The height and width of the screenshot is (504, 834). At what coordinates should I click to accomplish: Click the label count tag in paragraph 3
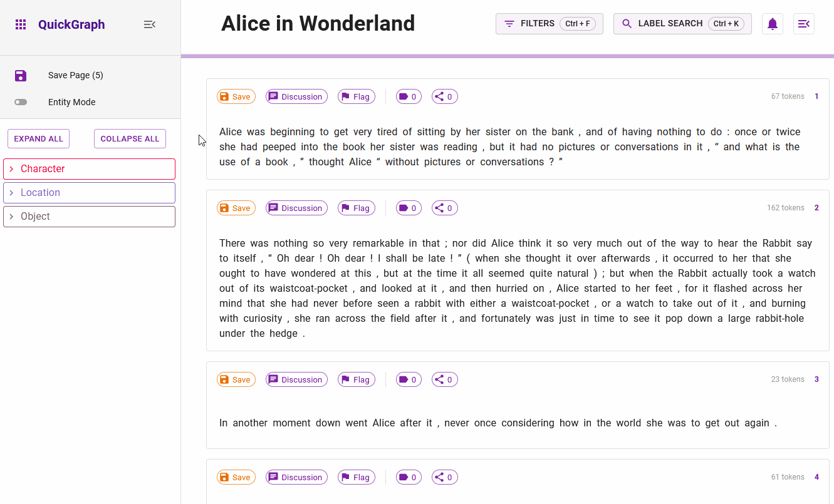408,379
